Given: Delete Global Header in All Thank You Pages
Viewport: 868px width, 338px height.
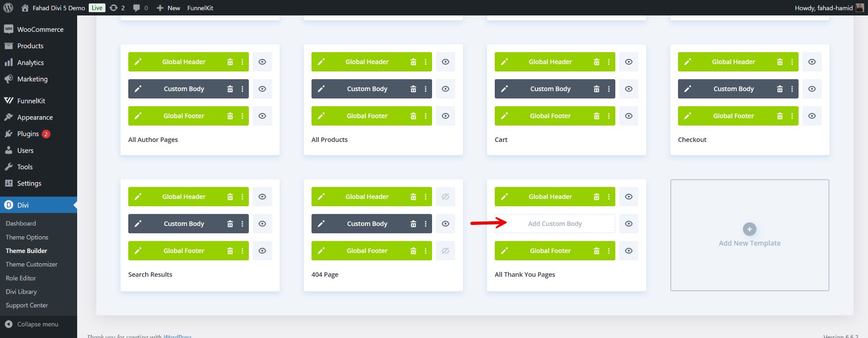Looking at the screenshot, I should 597,197.
